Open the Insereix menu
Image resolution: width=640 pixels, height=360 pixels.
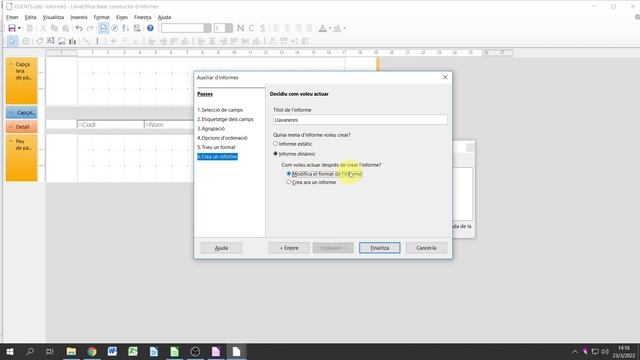(x=79, y=17)
